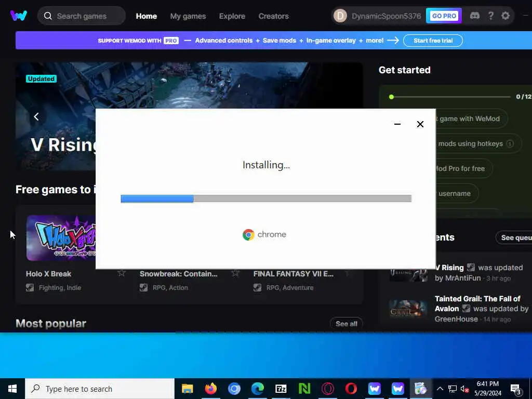Image resolution: width=532 pixels, height=399 pixels.
Task: Click the WeMod logo icon
Action: pos(18,16)
